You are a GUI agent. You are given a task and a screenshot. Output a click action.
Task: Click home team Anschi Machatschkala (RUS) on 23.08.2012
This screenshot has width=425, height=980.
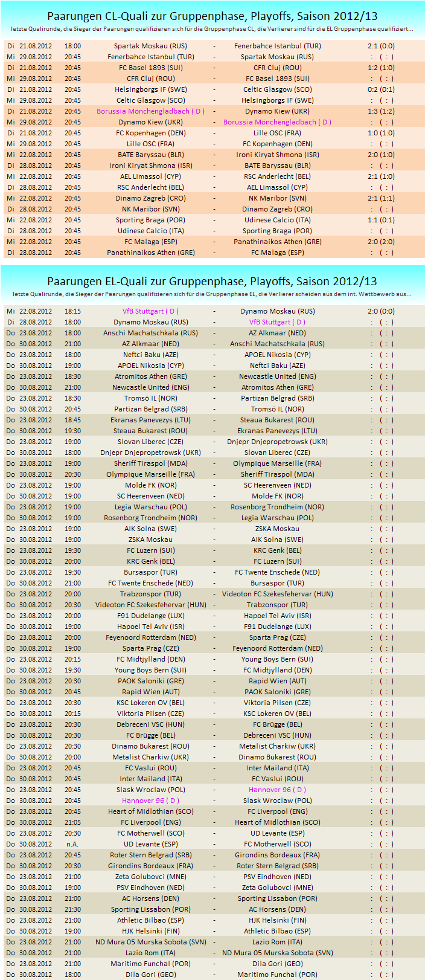pyautogui.click(x=150, y=333)
